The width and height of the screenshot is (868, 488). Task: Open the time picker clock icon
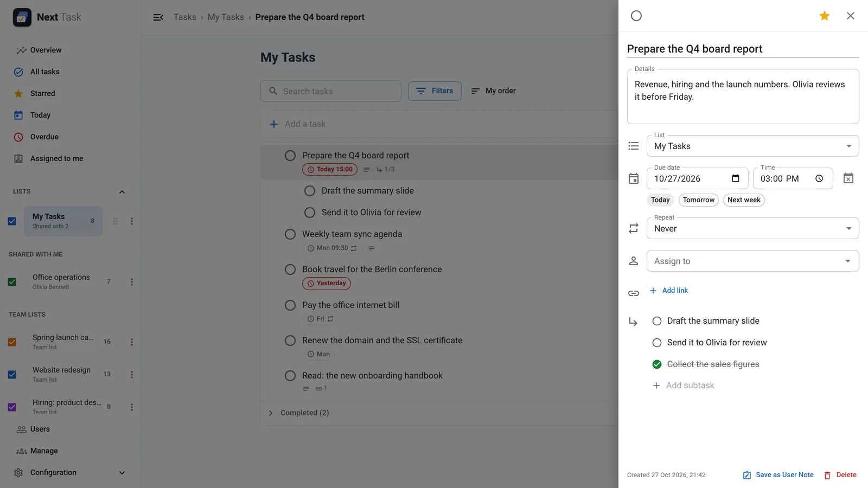pos(819,178)
